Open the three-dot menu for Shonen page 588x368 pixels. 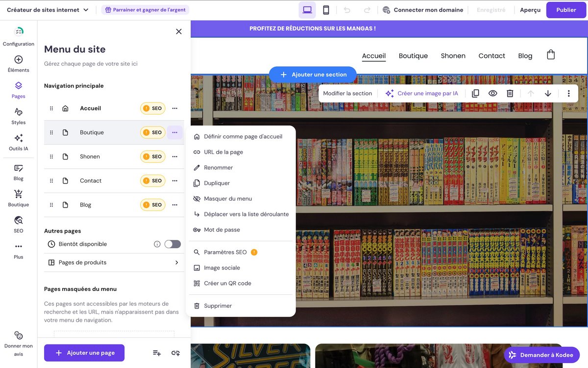point(174,157)
